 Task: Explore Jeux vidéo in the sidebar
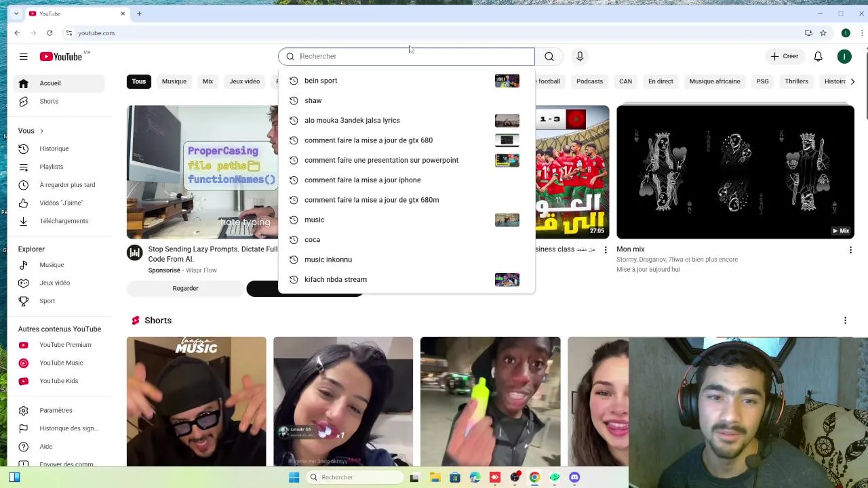point(58,283)
